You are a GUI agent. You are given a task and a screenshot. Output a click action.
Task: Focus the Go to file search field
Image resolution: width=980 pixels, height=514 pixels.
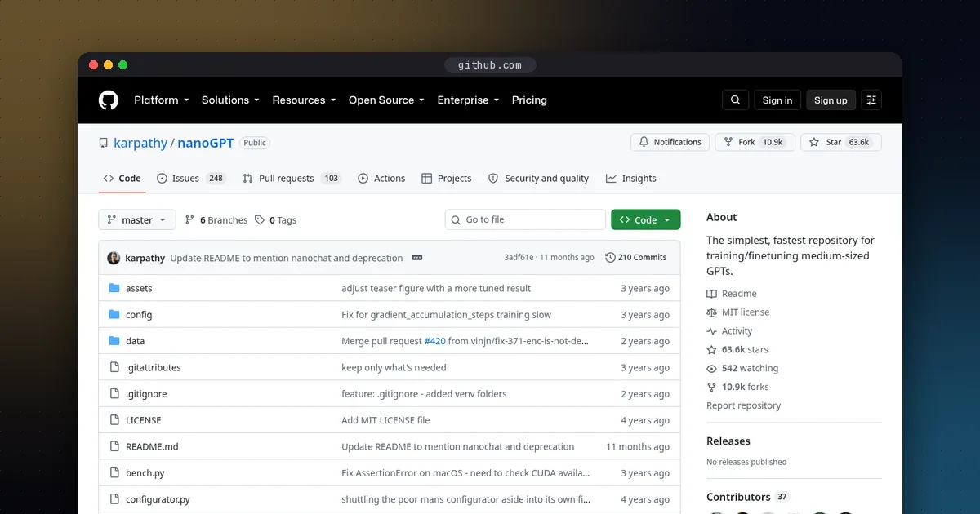(525, 220)
